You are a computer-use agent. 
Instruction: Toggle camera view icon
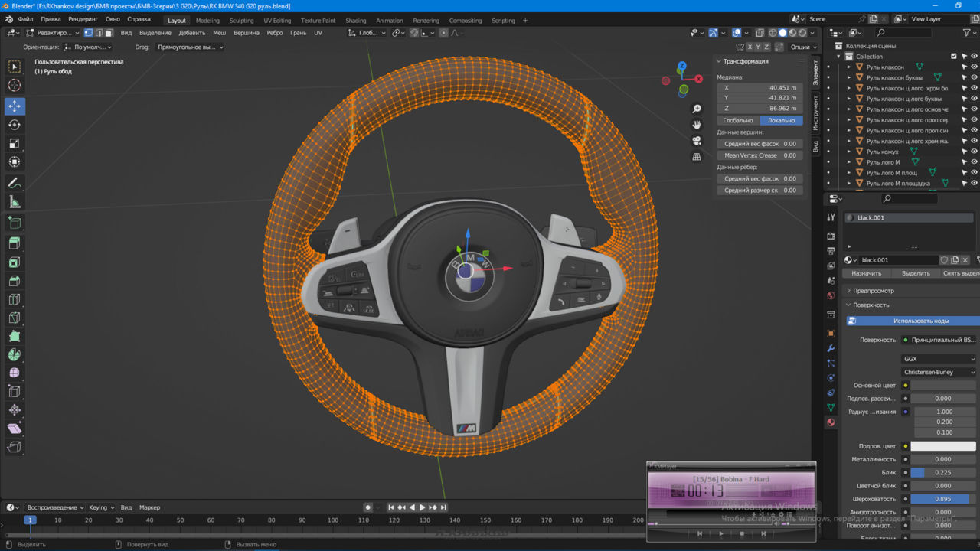(697, 141)
